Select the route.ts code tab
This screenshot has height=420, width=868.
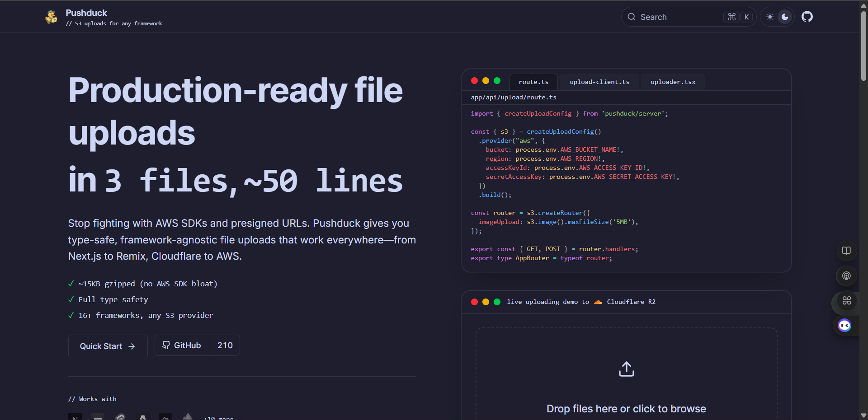click(x=533, y=82)
